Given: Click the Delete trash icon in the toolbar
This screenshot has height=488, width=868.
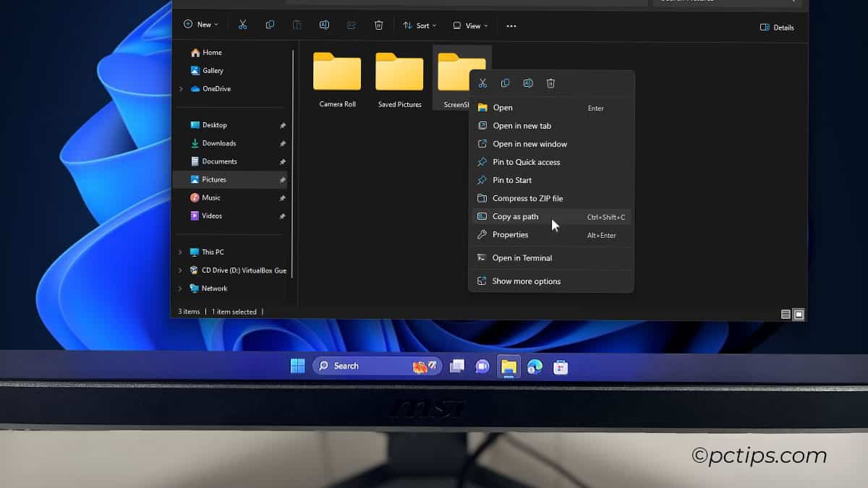Looking at the screenshot, I should point(378,25).
